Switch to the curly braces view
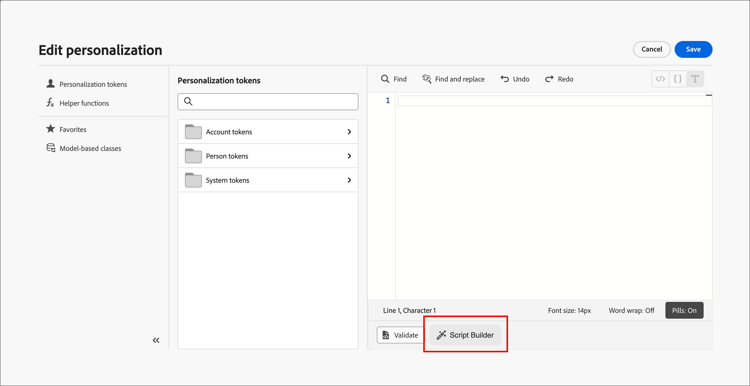750x386 pixels. coord(678,79)
